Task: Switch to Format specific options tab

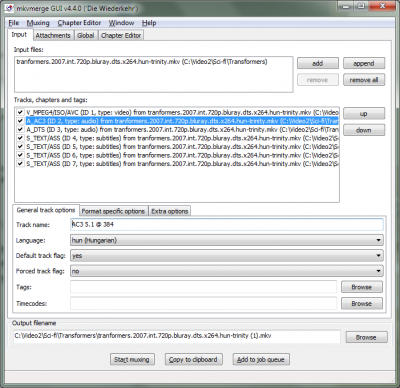Action: point(113,211)
